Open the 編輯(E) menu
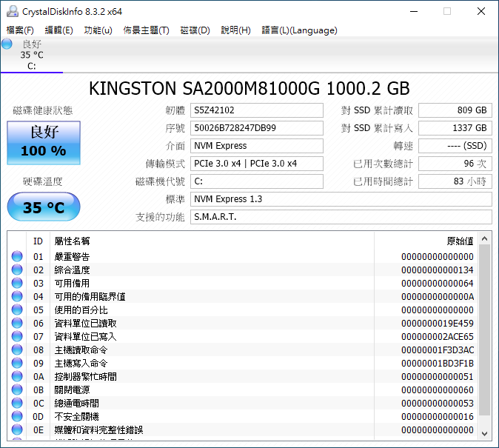The width and height of the screenshot is (499, 448). (x=59, y=30)
